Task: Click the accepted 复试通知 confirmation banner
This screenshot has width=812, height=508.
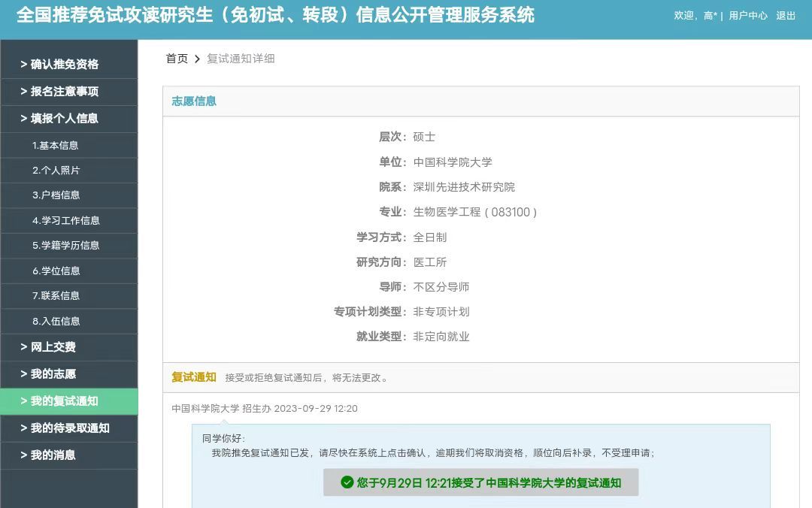Action: [x=480, y=482]
